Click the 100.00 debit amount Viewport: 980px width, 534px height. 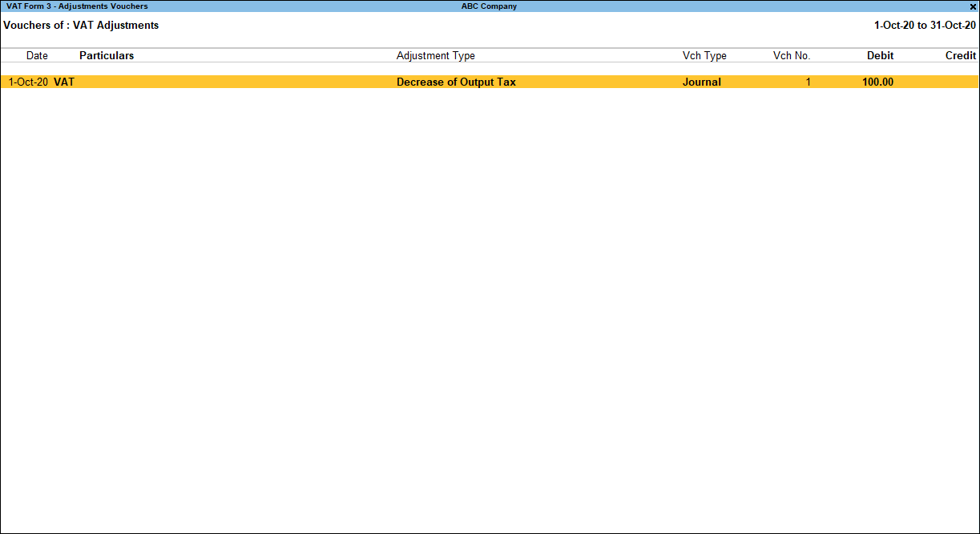[x=878, y=82]
